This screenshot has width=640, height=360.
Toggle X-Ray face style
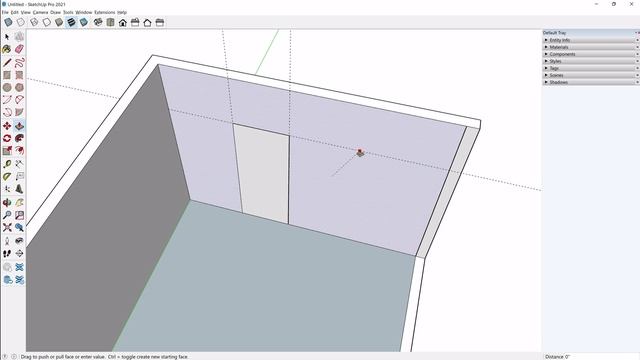(9, 22)
